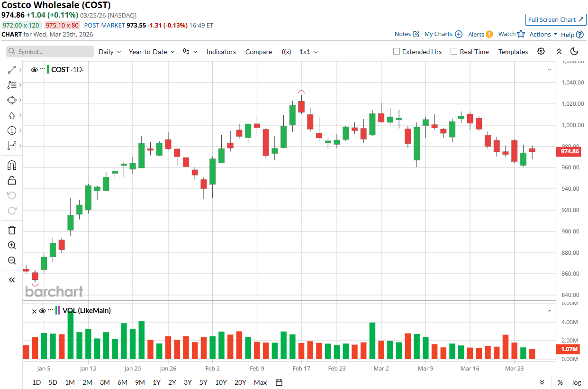Hide the COST price series
This screenshot has width=588, height=389.
[34, 70]
